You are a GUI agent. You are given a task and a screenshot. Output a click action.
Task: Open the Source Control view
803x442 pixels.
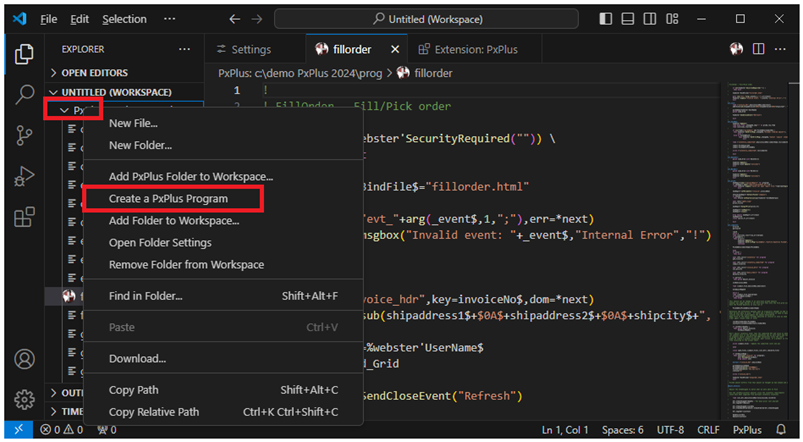point(25,136)
